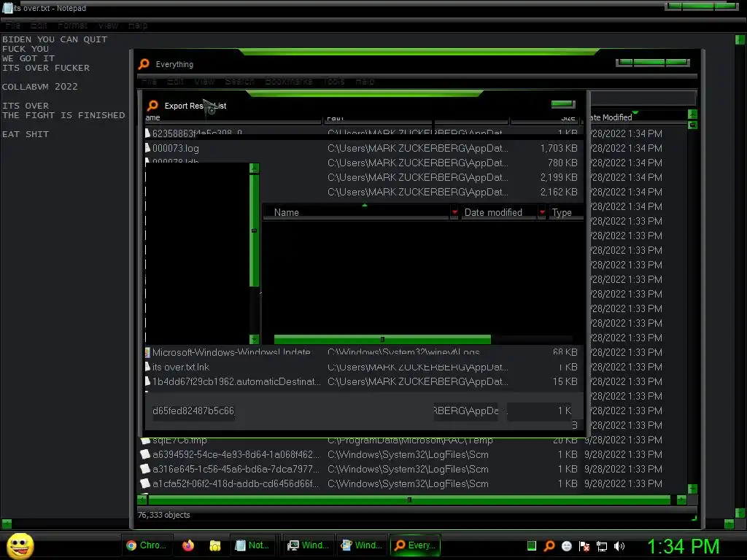
Task: Open the Action Center flag tray icon
Action: pyautogui.click(x=584, y=546)
